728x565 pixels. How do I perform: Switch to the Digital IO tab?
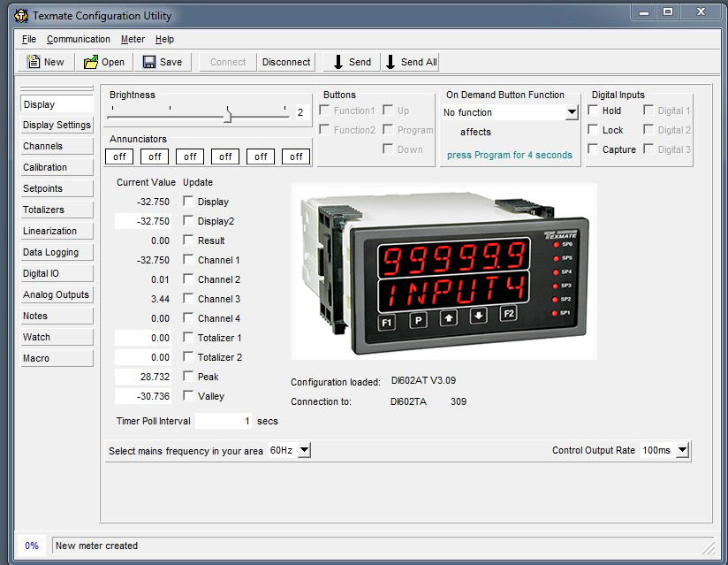coord(57,273)
